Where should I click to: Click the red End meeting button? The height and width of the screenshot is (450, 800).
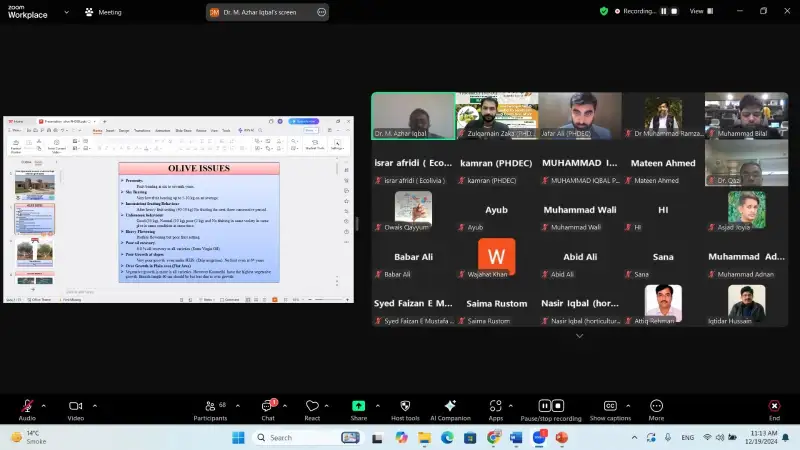click(773, 405)
